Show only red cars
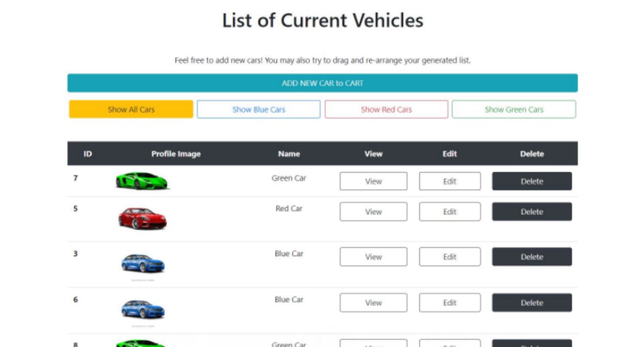 [386, 109]
